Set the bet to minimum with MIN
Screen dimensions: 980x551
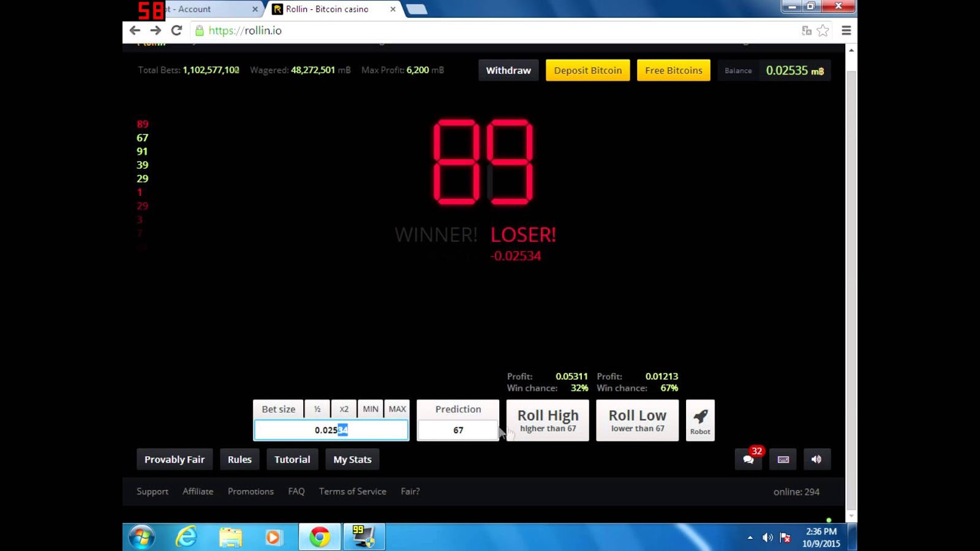point(371,409)
